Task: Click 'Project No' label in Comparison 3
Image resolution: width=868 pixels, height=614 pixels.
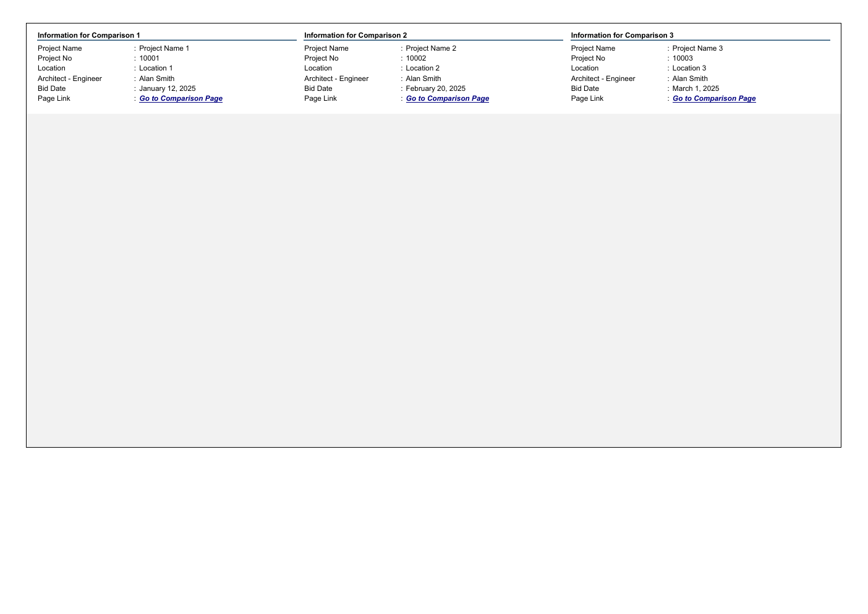Action: [588, 59]
